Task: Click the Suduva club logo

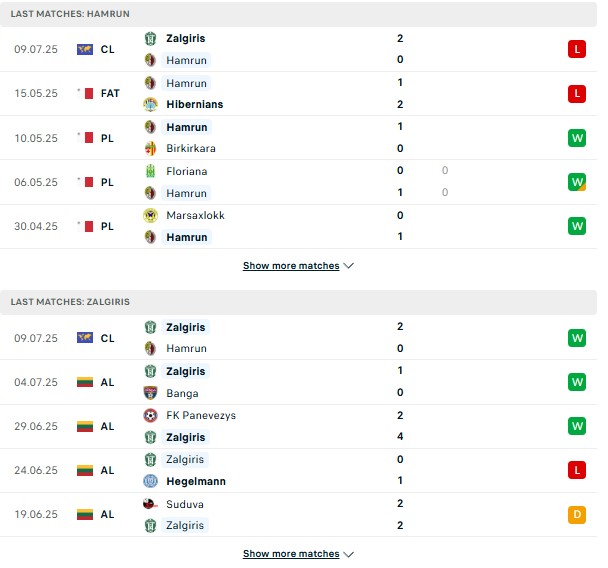Action: [150, 504]
